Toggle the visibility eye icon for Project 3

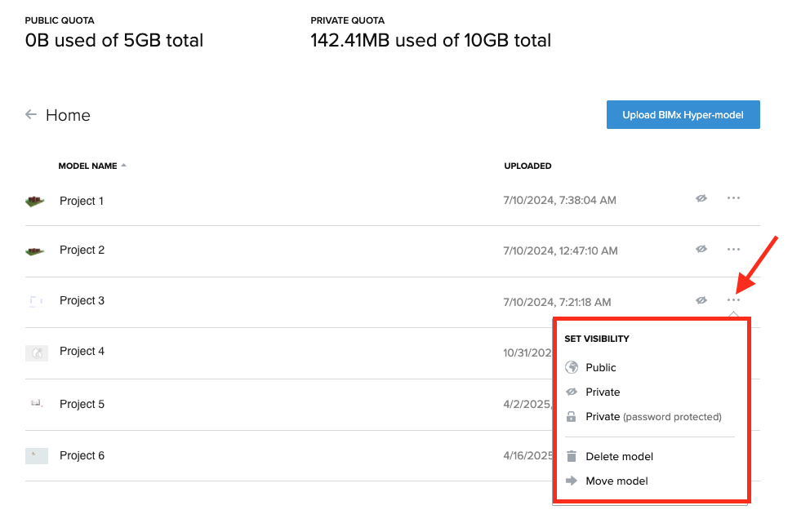[x=701, y=299]
